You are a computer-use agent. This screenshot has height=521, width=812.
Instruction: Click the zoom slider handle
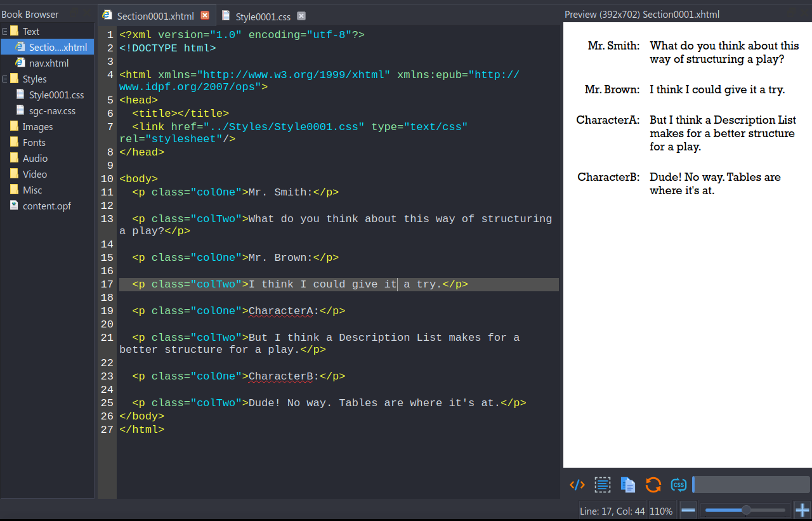coord(746,510)
